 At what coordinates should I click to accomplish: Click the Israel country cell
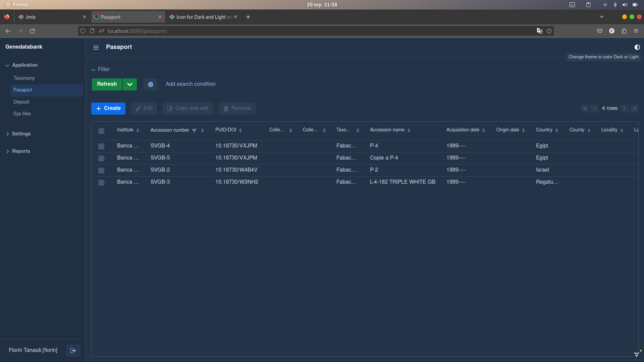click(x=542, y=170)
